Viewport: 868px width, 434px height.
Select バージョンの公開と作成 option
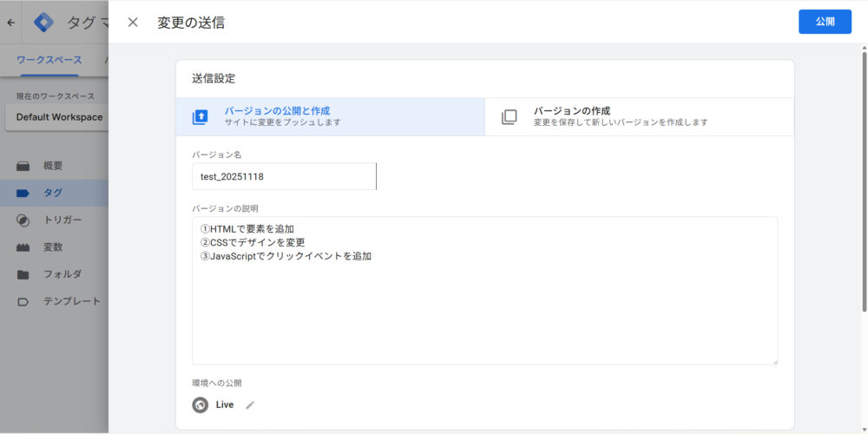(330, 117)
